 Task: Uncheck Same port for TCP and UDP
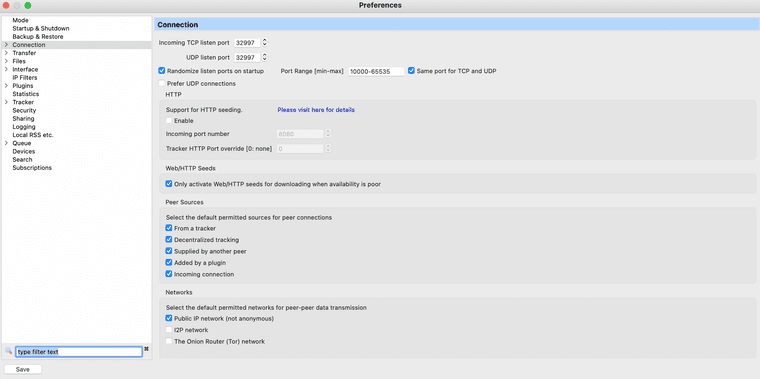(412, 70)
